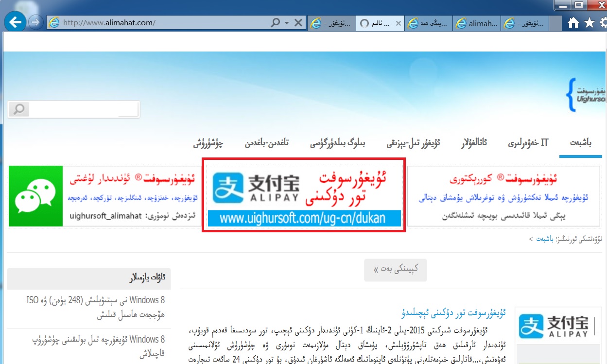The image size is (607, 364).
Task: Click the كېيىنكى بەت » next page button
Action: [x=396, y=270]
